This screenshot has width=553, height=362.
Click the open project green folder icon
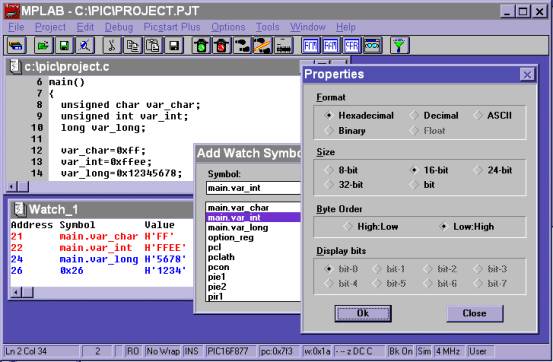tap(43, 46)
